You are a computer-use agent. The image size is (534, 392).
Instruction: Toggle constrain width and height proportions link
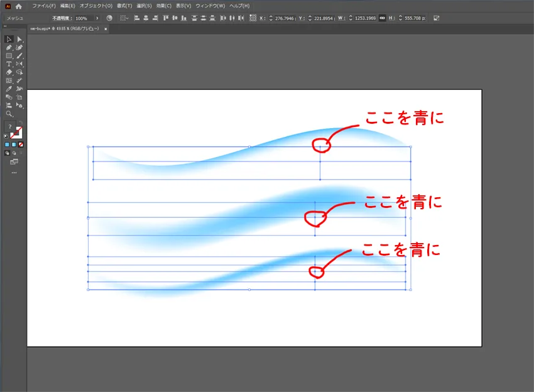(x=382, y=18)
